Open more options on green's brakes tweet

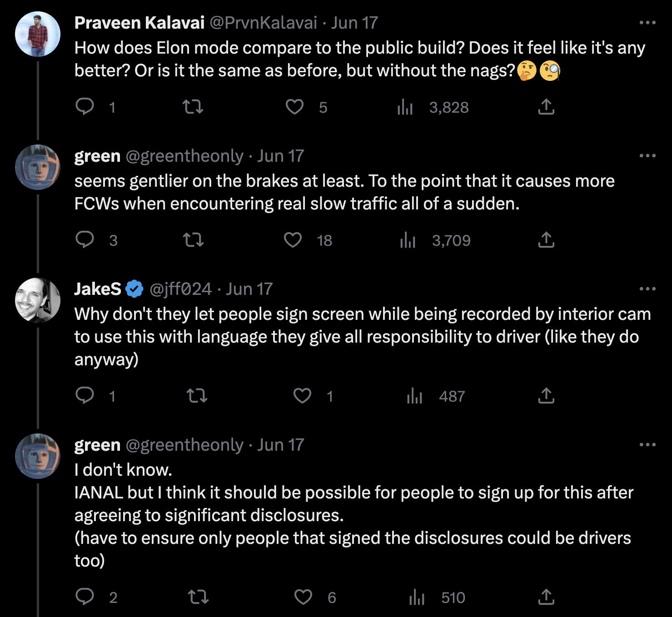coord(647,156)
